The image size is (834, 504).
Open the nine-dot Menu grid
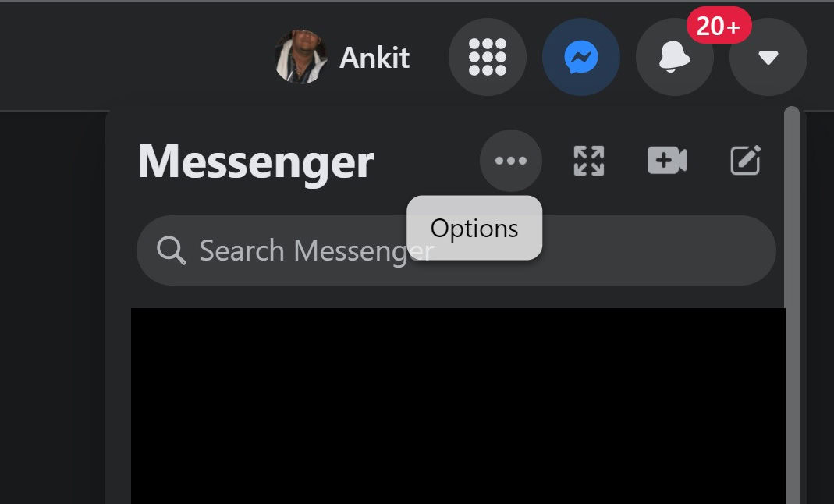coord(487,57)
